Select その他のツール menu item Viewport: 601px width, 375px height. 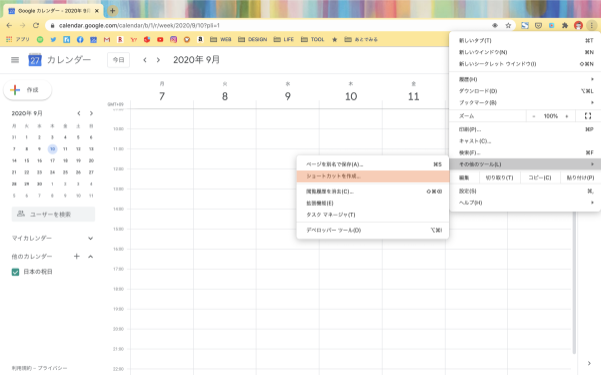pyautogui.click(x=525, y=164)
